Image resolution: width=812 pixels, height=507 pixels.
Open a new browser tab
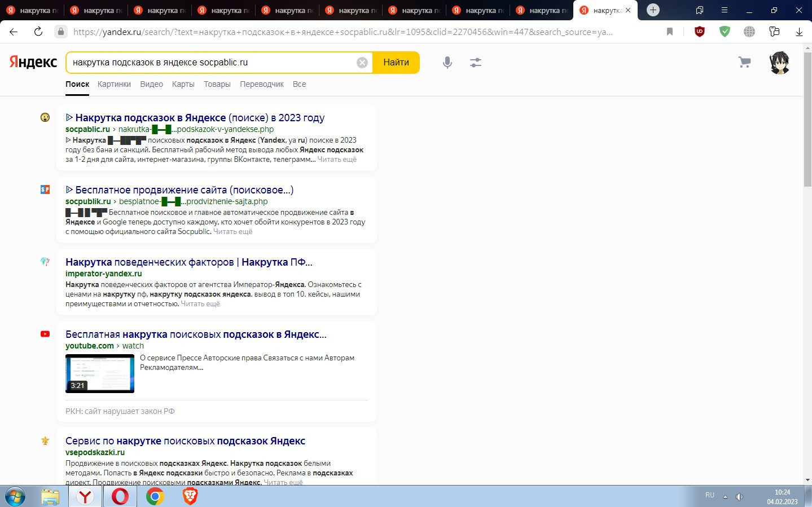click(x=653, y=10)
